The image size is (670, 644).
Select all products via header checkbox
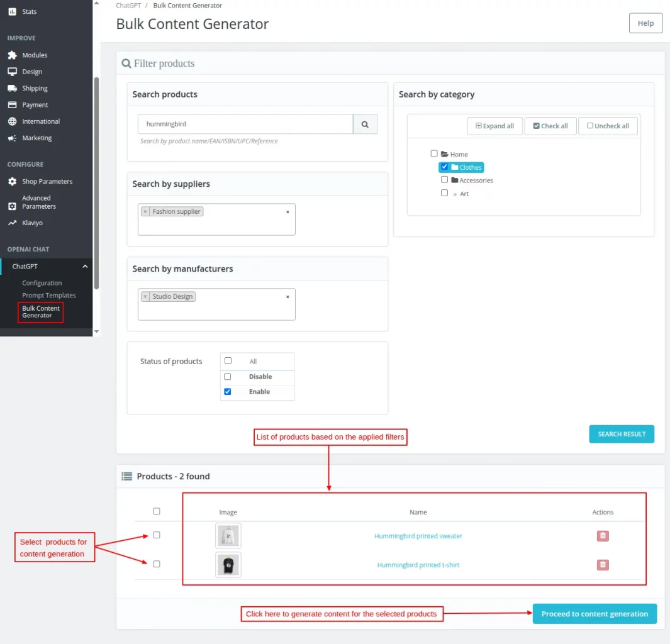tap(157, 511)
